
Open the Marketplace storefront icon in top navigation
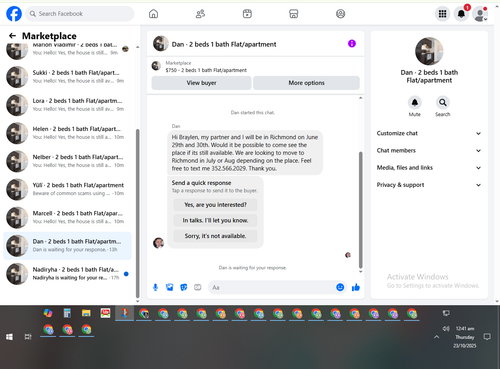(x=294, y=14)
